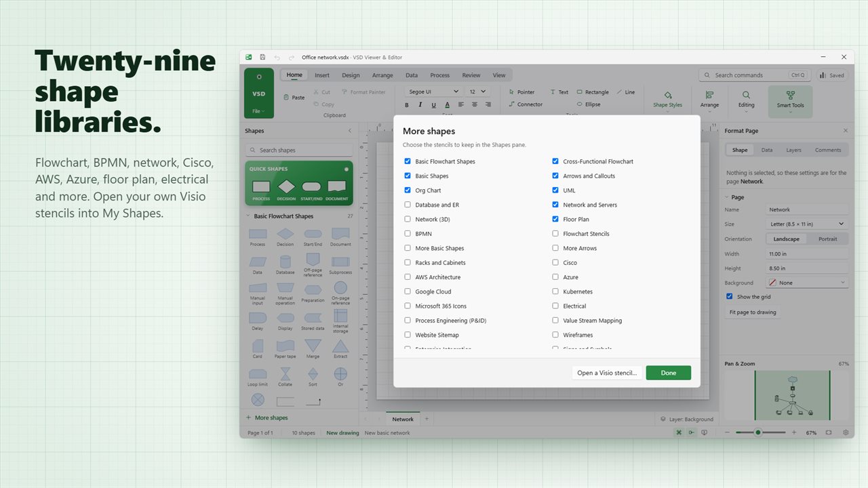Screen dimensions: 868x488
Task: Choose the Rectangle drawing tool
Action: click(593, 92)
